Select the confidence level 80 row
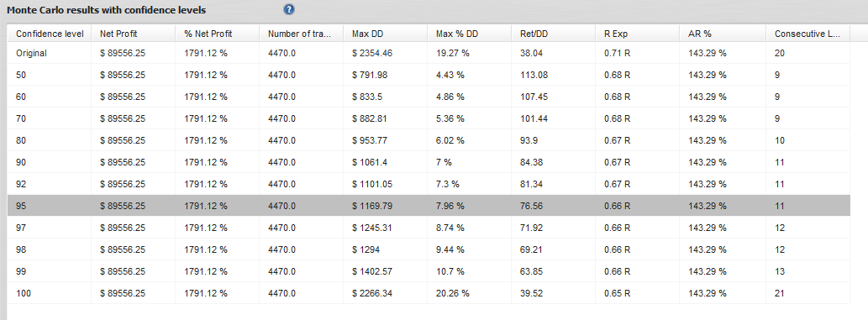 click(x=429, y=140)
